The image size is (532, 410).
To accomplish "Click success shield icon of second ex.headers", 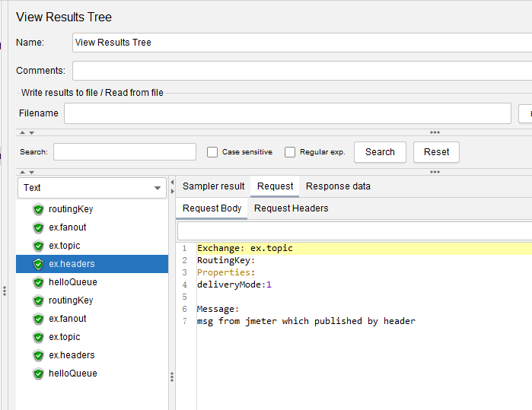I will [38, 356].
